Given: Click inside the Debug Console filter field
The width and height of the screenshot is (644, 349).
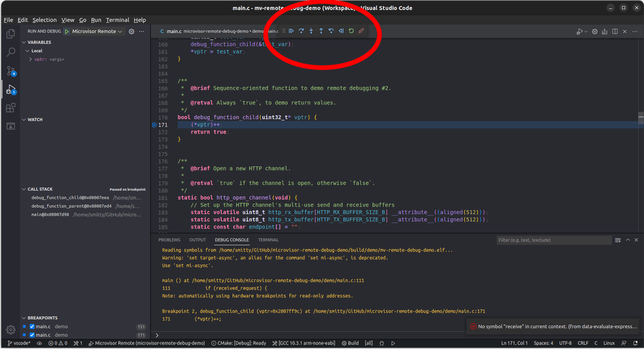Looking at the screenshot, I should pyautogui.click(x=553, y=240).
